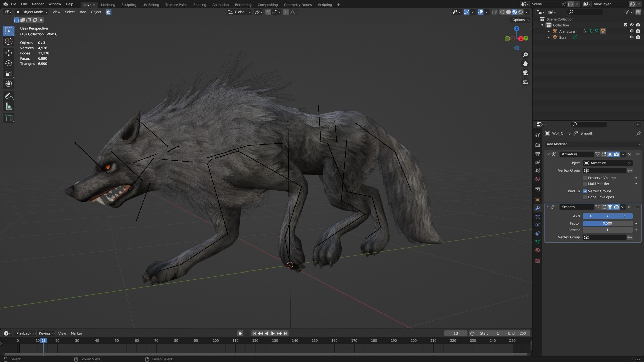The height and width of the screenshot is (362, 644).
Task: Select the Move tool
Action: [9, 53]
